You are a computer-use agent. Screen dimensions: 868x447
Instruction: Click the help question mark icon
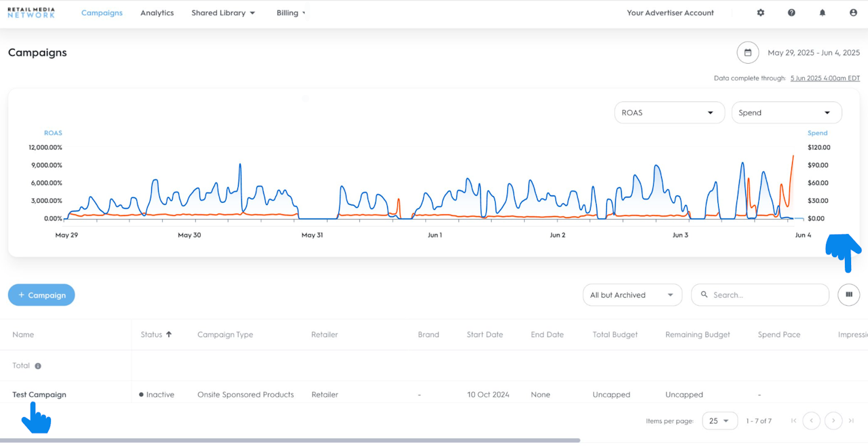pyautogui.click(x=791, y=13)
